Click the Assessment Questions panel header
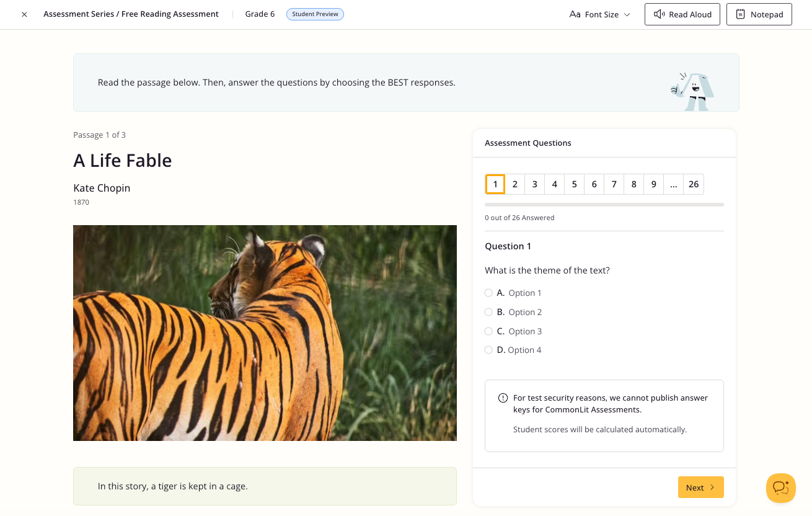The width and height of the screenshot is (812, 516). point(528,143)
